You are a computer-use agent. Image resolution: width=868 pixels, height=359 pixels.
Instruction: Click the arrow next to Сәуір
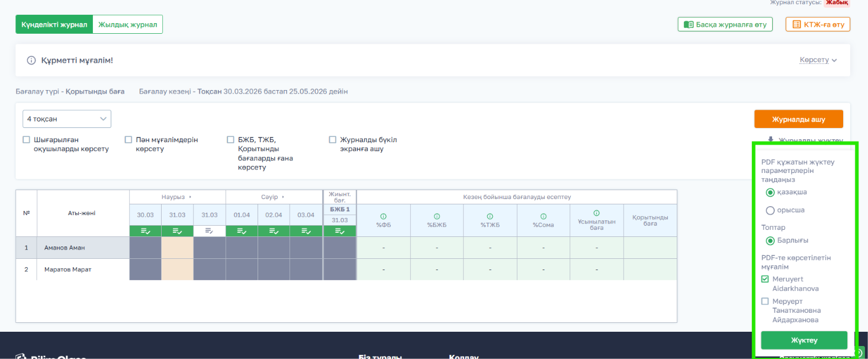click(282, 197)
